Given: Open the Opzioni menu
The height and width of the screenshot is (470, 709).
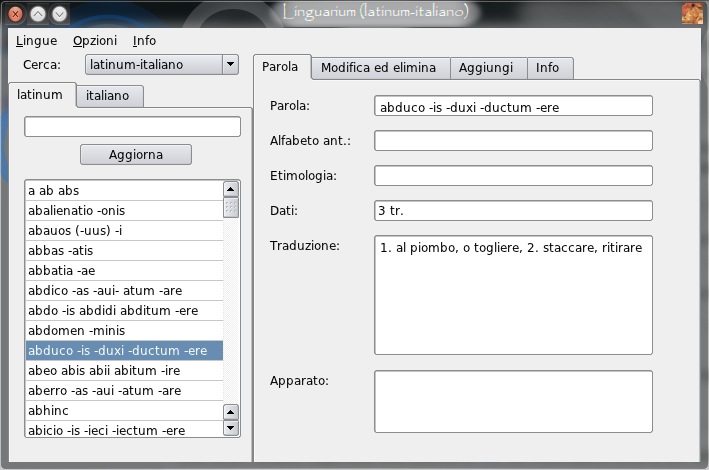Looking at the screenshot, I should tap(95, 41).
